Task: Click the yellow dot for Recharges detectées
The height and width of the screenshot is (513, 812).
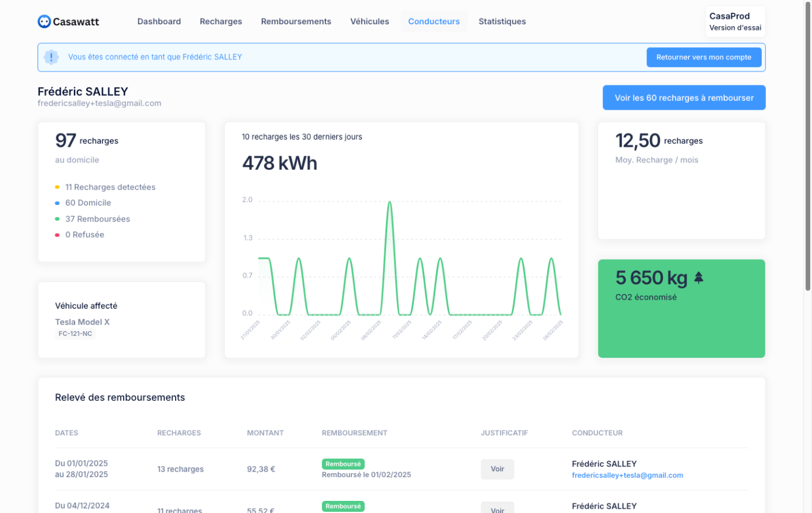Action: pos(57,187)
